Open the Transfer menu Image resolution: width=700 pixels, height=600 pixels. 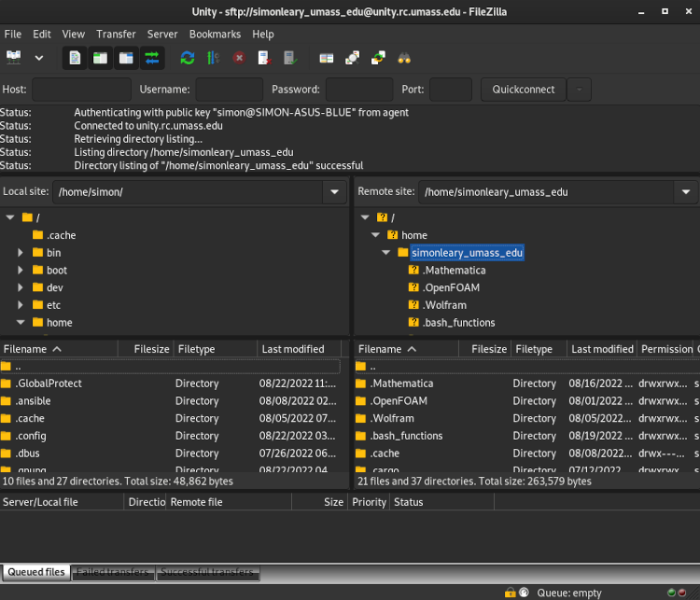[x=116, y=34]
